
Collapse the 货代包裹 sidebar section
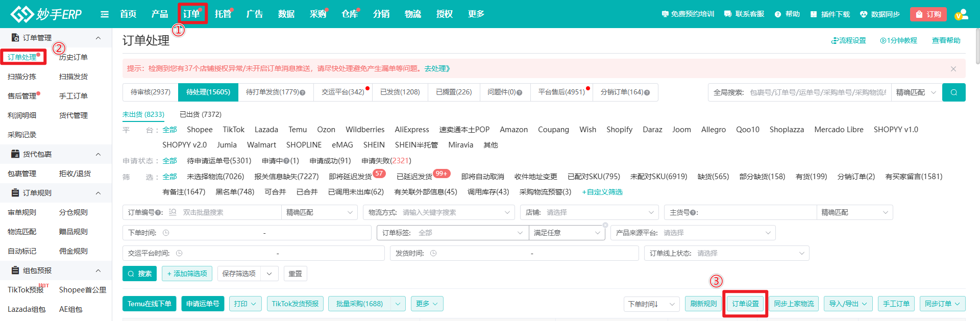click(x=98, y=154)
